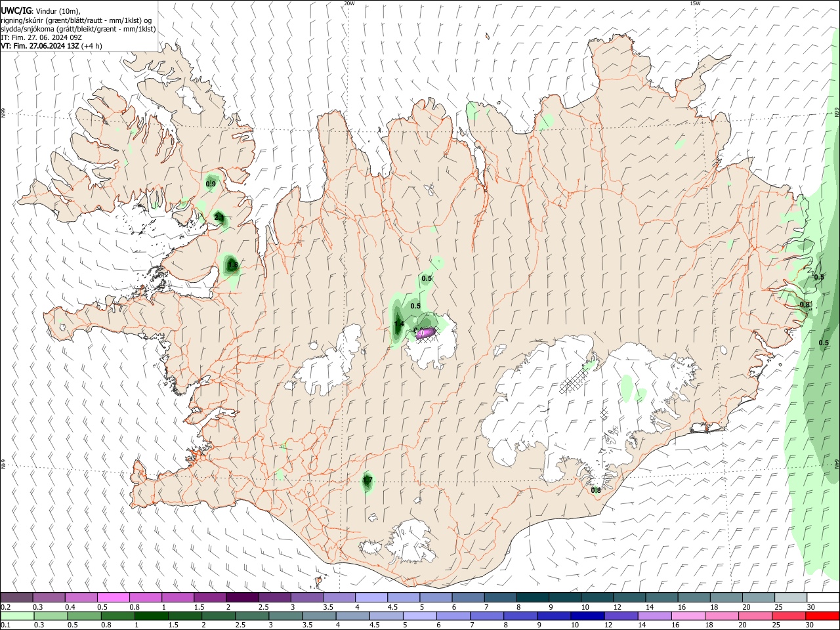The height and width of the screenshot is (630, 840).
Task: Click the "rigning/skúrir" legend description line
Action: coord(77,20)
